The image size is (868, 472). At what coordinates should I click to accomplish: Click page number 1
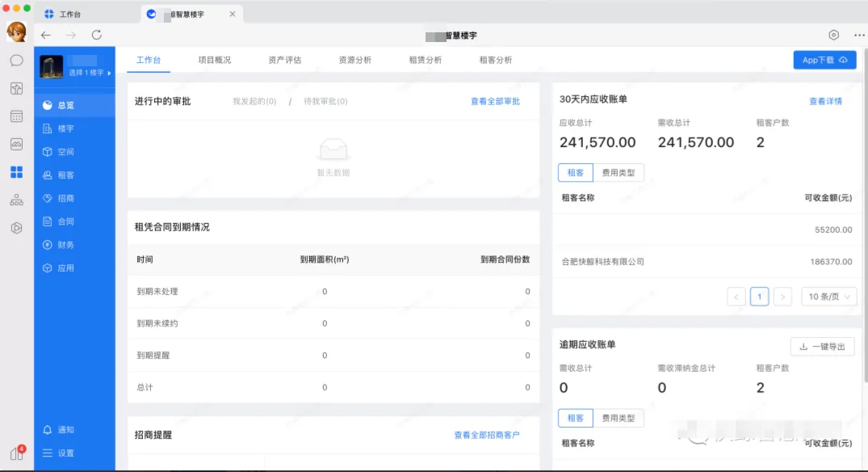coord(759,297)
